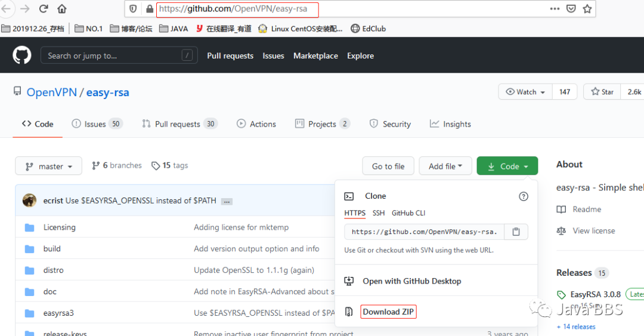Open the Readme link in About
Screen dimensions: 644x336
pyautogui.click(x=578, y=209)
